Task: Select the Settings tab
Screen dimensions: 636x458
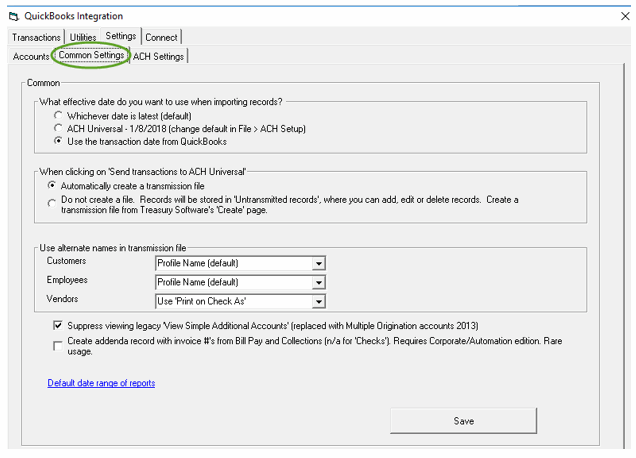Action: pyautogui.click(x=121, y=37)
